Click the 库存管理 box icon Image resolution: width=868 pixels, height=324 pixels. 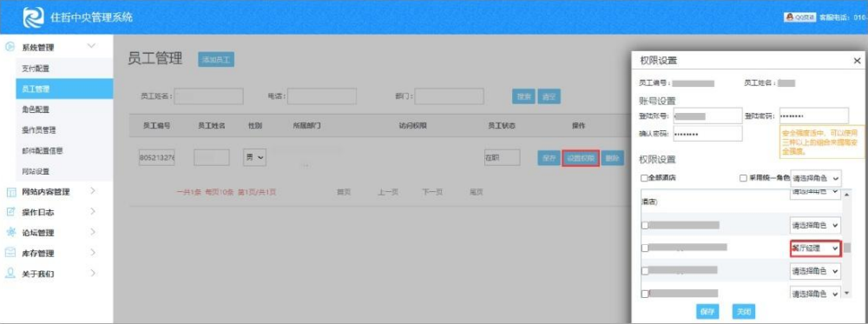[x=10, y=253]
